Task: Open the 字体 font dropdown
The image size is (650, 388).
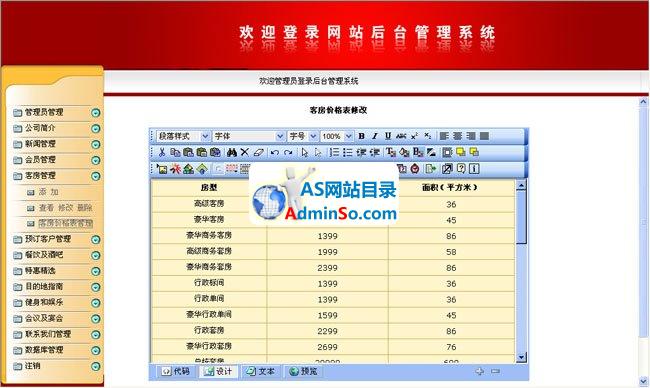Action: click(249, 136)
